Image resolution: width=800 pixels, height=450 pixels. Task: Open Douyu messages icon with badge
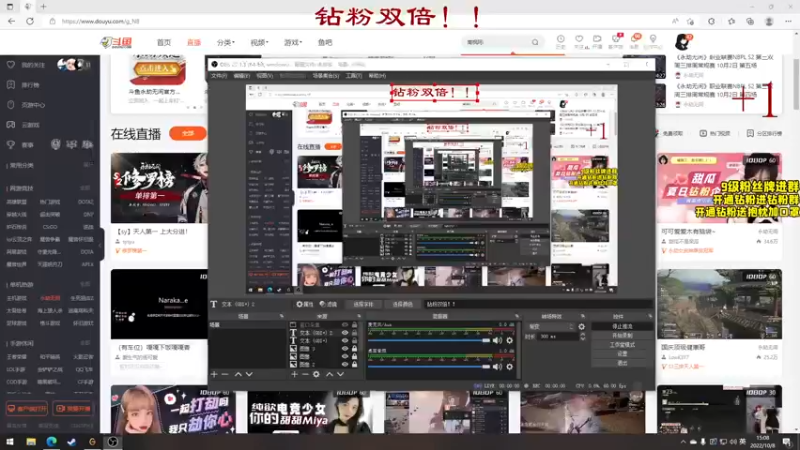(x=634, y=41)
